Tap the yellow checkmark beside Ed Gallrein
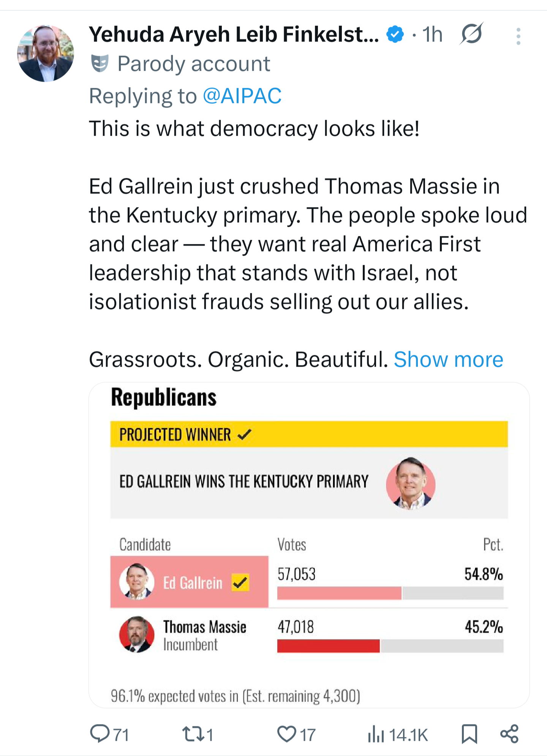 click(240, 582)
